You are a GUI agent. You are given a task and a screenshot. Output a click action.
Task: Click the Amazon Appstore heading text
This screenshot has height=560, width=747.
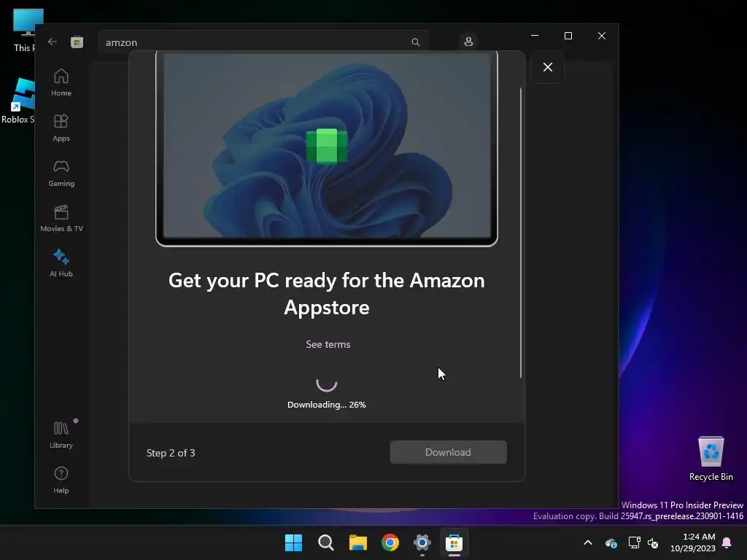[327, 294]
